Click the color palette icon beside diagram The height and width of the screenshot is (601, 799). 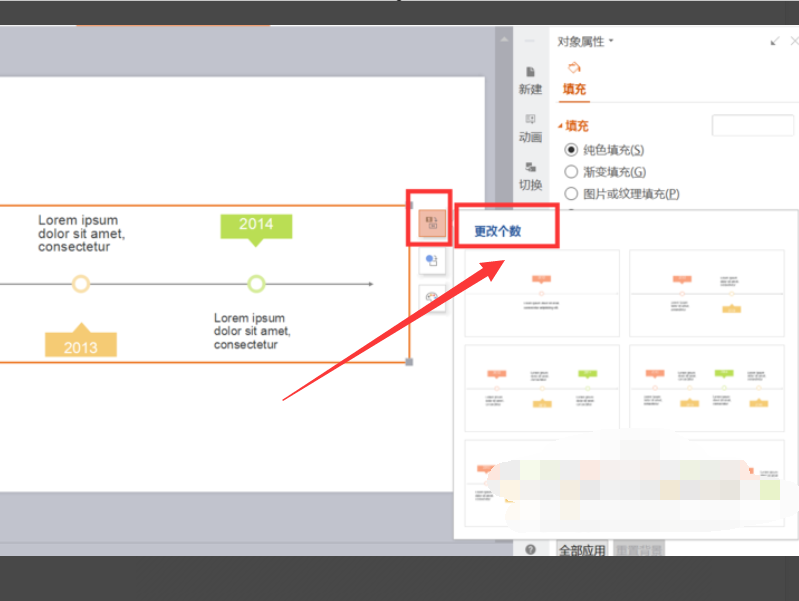click(432, 298)
